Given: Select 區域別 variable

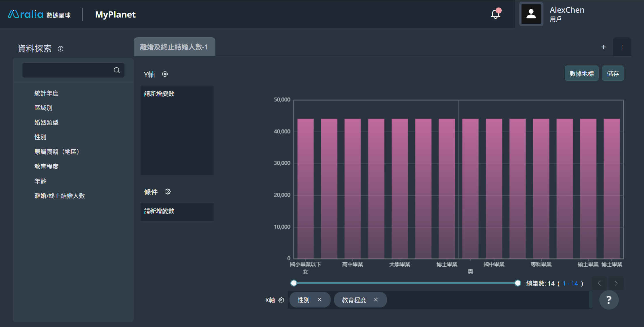Looking at the screenshot, I should (43, 108).
